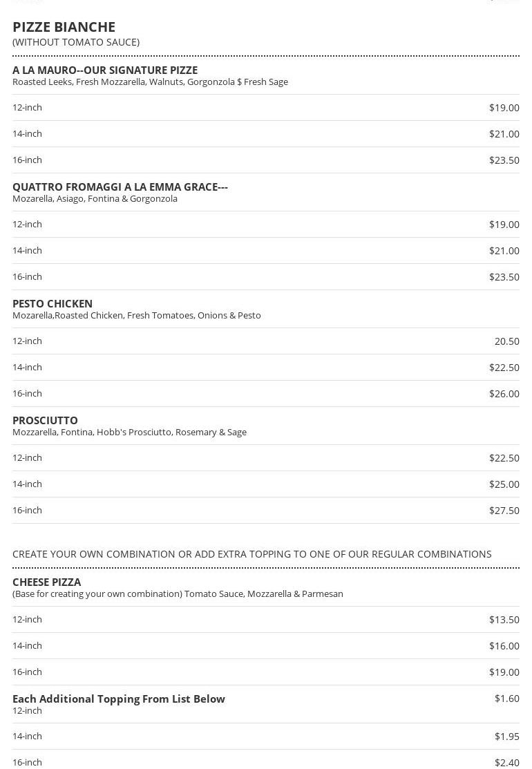This screenshot has height=769, width=532.
Task: Click the $27.50 Prosciutto 16-inch price
Action: click(x=504, y=510)
